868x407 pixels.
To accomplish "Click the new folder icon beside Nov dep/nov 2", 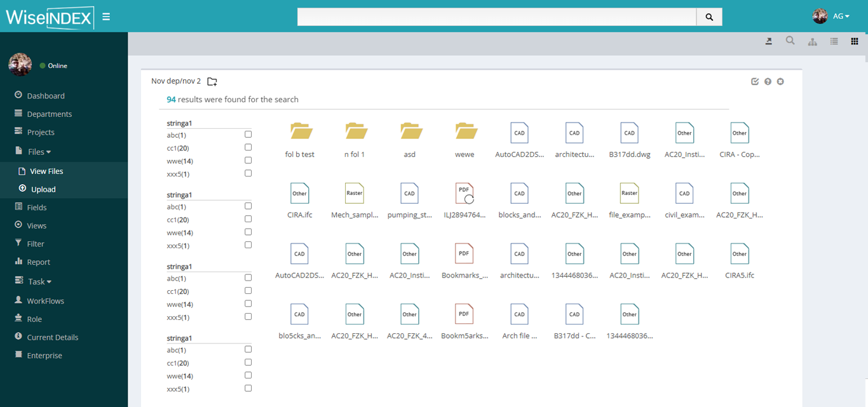I will pyautogui.click(x=212, y=81).
